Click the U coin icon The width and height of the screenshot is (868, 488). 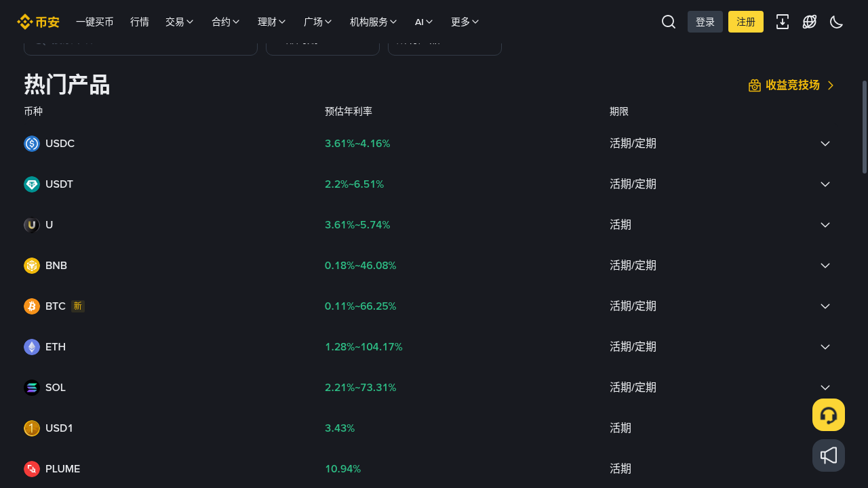pos(32,225)
